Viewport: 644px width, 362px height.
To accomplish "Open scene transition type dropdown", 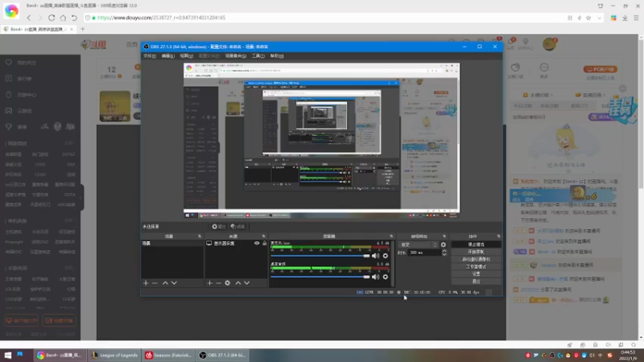I will tap(418, 245).
